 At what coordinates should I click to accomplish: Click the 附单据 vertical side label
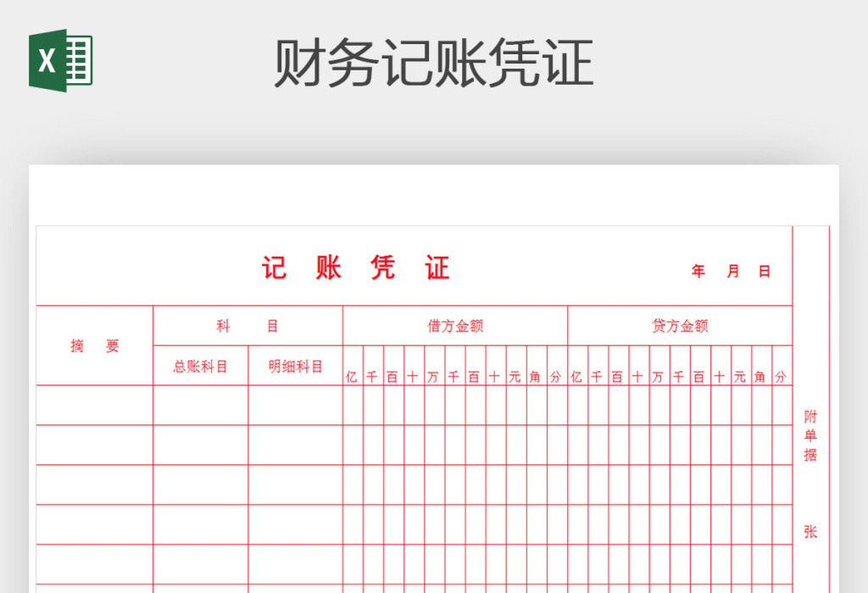point(810,435)
